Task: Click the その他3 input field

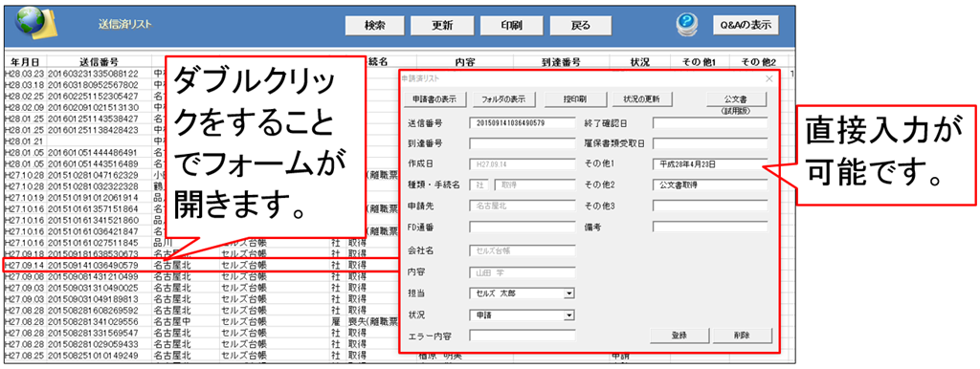Action: click(710, 205)
